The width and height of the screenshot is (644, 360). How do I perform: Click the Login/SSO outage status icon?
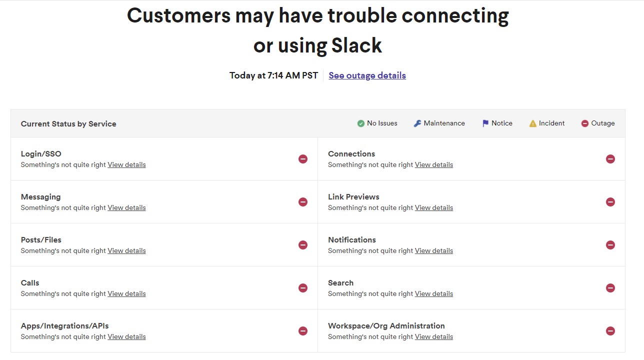(303, 159)
